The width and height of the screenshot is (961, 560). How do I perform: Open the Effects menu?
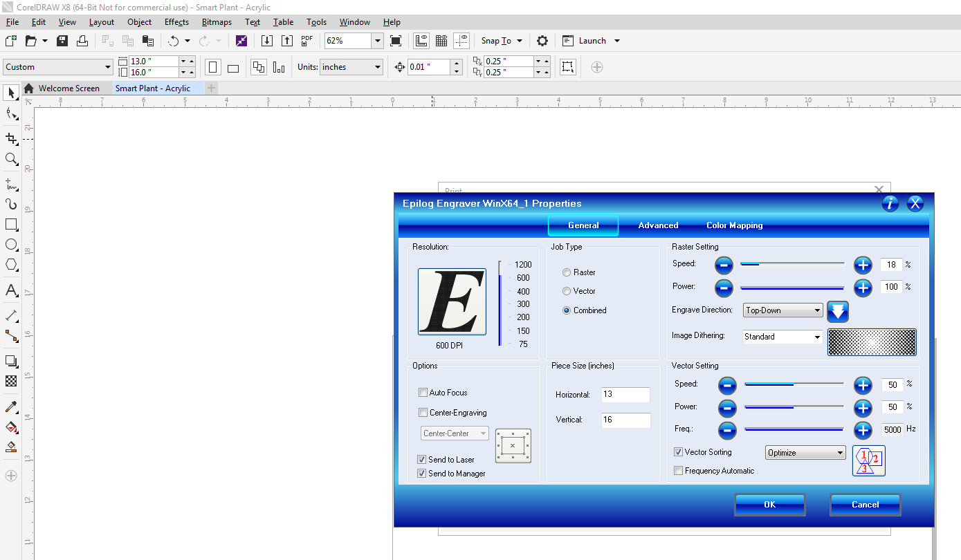176,22
